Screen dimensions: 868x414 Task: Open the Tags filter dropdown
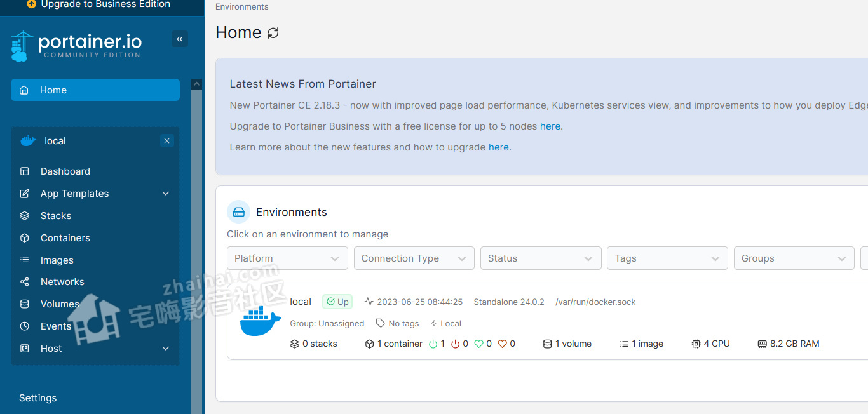(x=667, y=258)
